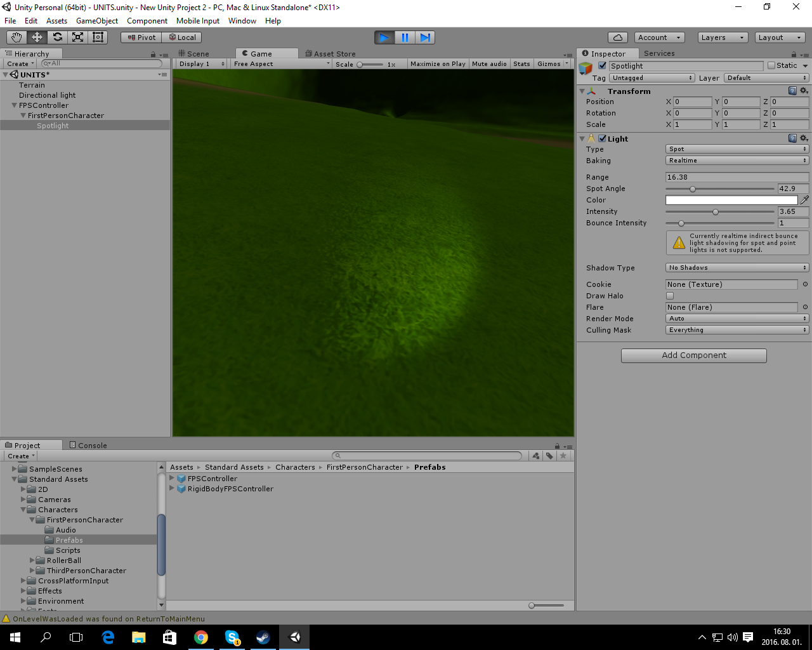
Task: Open the light Type dropdown
Action: pyautogui.click(x=737, y=149)
